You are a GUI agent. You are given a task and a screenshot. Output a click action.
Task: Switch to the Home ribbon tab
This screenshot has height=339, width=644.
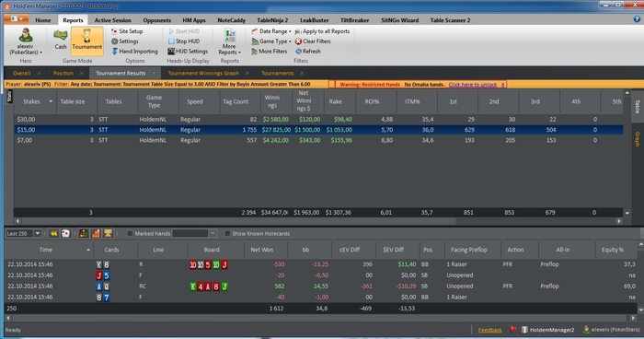click(x=42, y=20)
